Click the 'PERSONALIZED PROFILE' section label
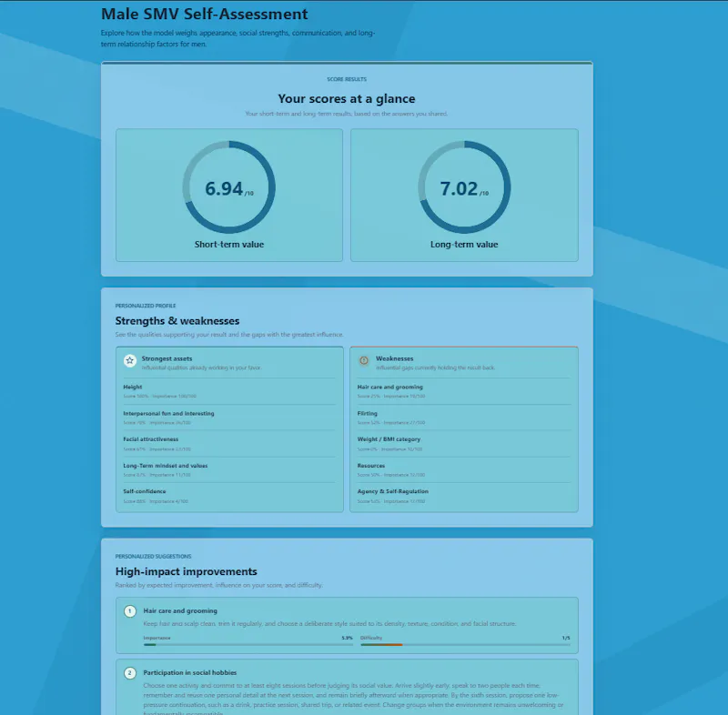The image size is (728, 715). pyautogui.click(x=146, y=306)
